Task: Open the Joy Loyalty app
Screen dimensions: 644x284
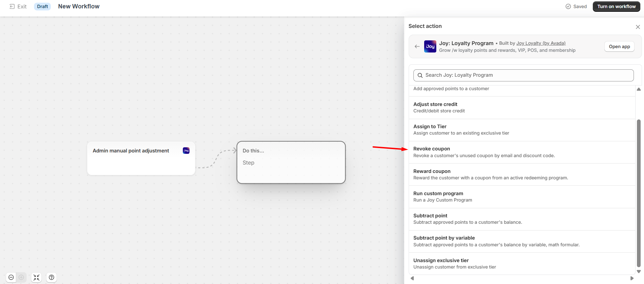Action: coord(619,46)
